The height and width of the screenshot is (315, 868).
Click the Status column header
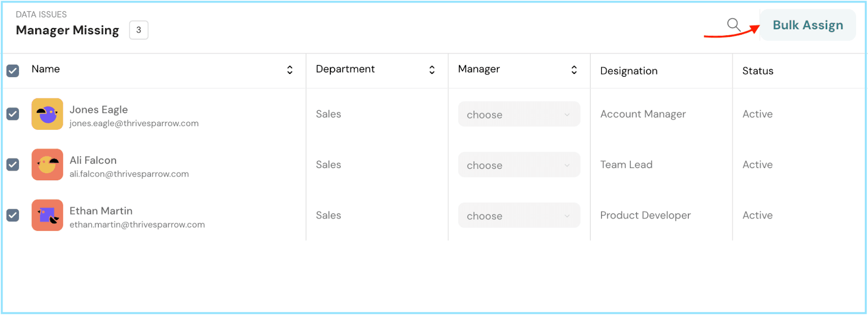(x=758, y=71)
